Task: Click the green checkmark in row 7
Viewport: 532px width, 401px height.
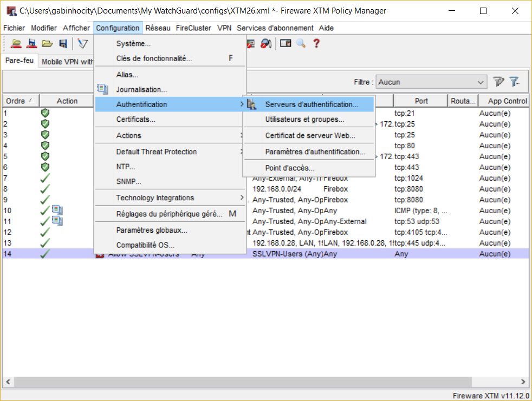Action: pos(45,178)
